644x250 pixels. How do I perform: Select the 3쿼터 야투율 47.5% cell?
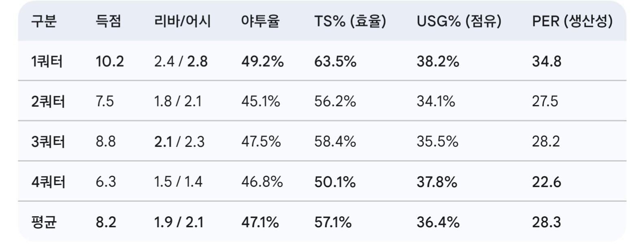pyautogui.click(x=261, y=142)
